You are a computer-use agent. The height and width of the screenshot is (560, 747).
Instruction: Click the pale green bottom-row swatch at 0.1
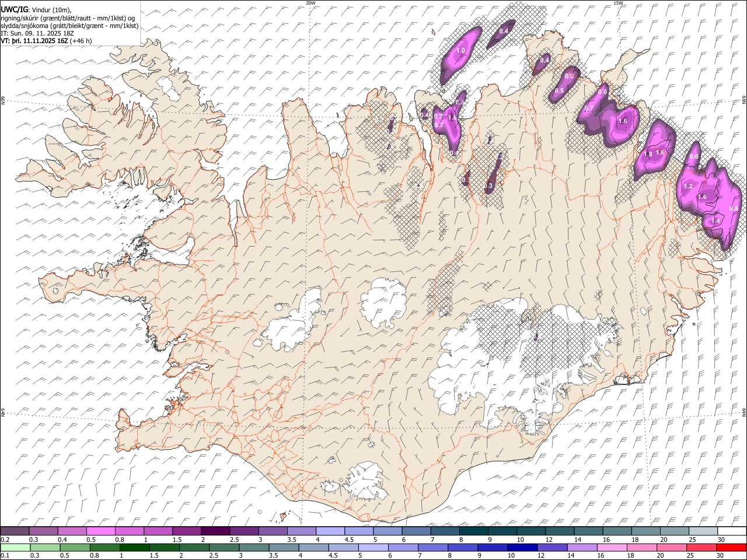(15, 548)
